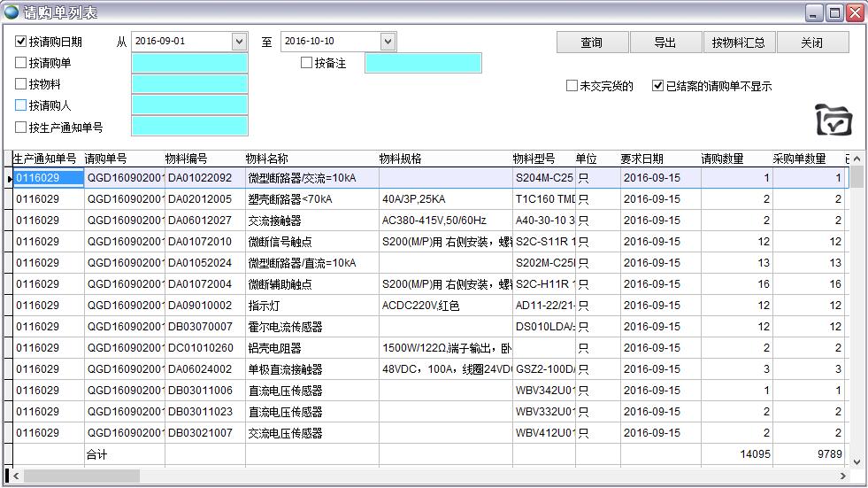Open the start date 2016-09-01 dropdown
The image size is (868, 488).
pos(239,42)
